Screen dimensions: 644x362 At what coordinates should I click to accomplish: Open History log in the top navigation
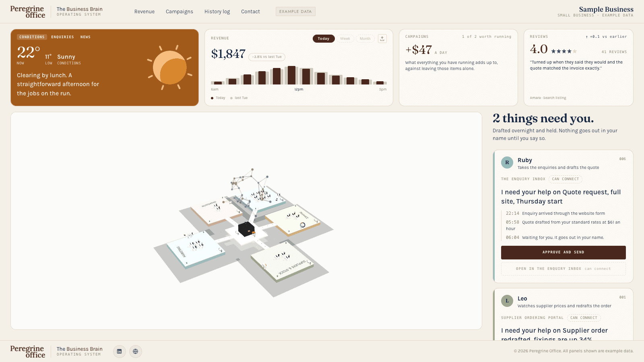pos(217,12)
